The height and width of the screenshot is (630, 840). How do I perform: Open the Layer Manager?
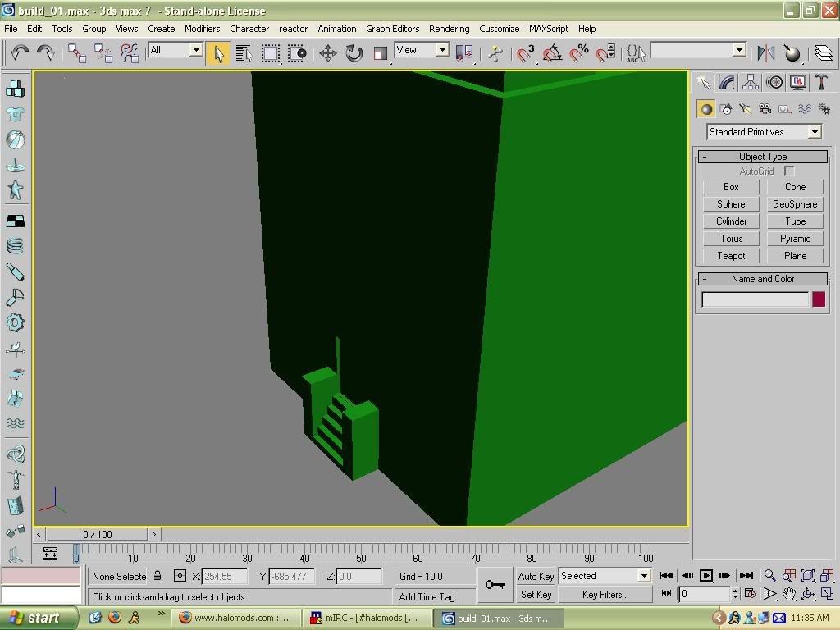pos(823,53)
